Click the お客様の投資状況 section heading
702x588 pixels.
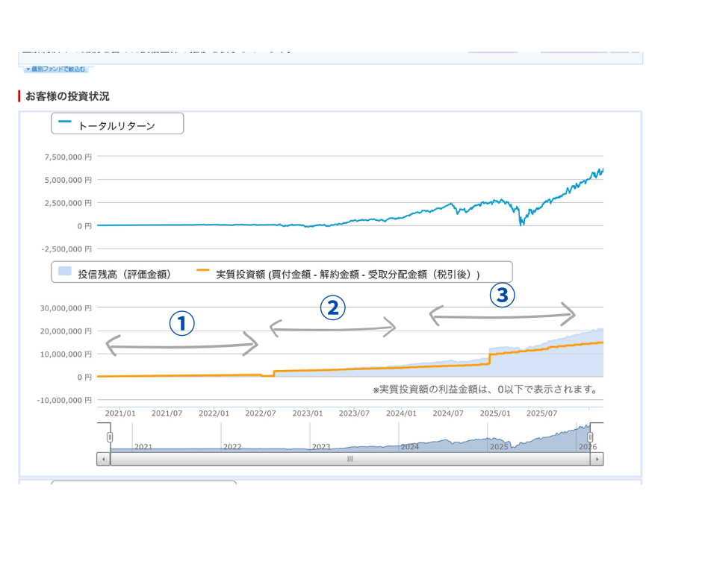point(67,96)
